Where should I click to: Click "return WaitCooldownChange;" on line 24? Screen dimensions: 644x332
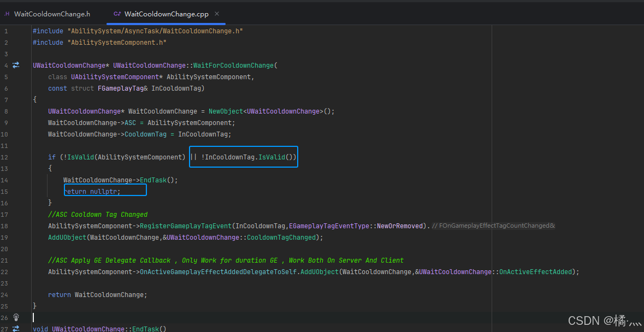(97, 295)
